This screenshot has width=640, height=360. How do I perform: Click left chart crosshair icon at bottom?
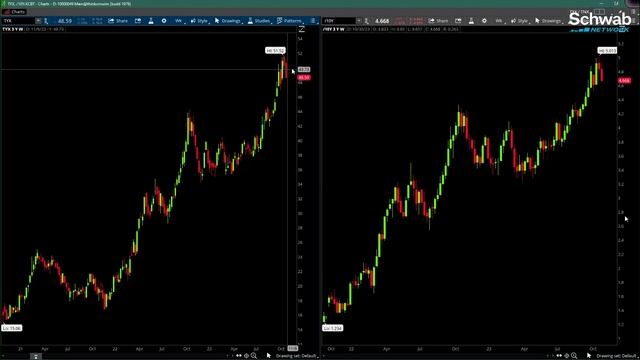[246, 356]
